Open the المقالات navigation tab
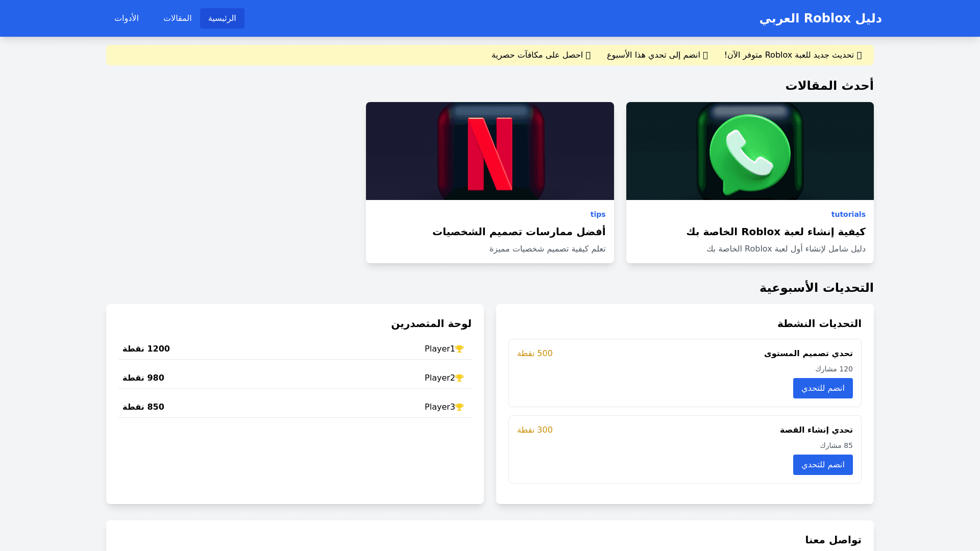Image resolution: width=980 pixels, height=551 pixels. [177, 18]
